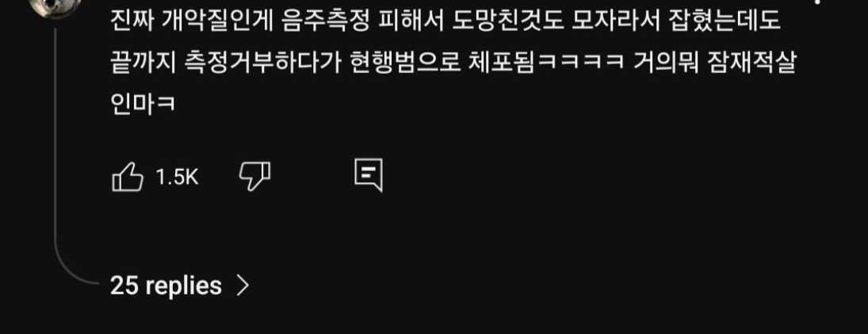
Task: Click the last comment line 인마ㅋ
Action: [143, 103]
